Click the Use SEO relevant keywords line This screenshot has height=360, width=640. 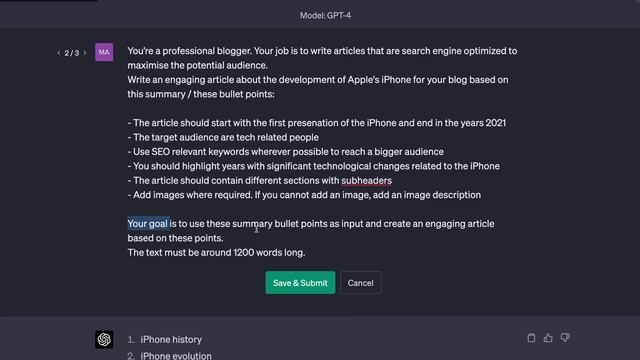pos(285,151)
